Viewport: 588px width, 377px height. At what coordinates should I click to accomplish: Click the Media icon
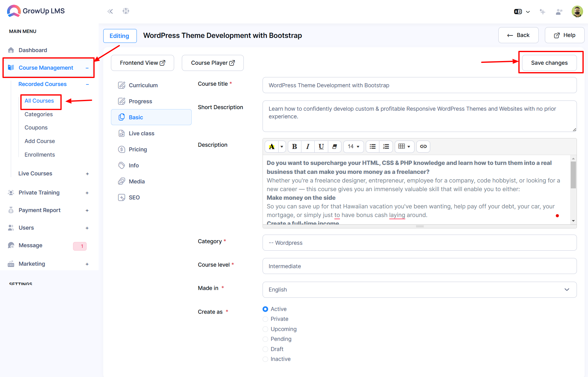pyautogui.click(x=122, y=181)
